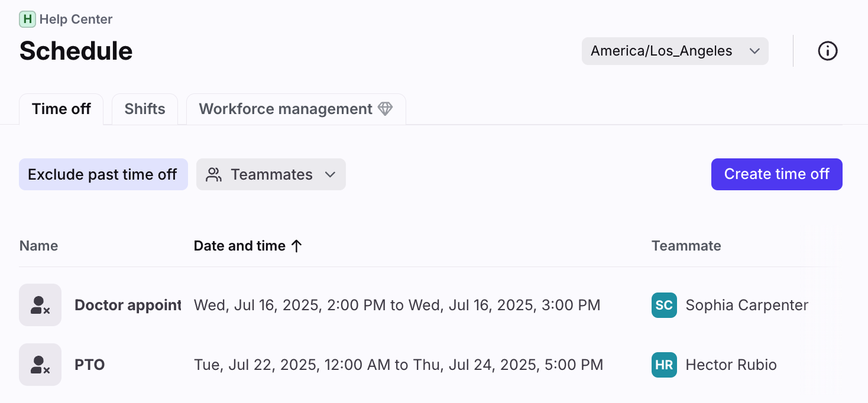Toggle Date and time sort arrow

click(x=297, y=246)
